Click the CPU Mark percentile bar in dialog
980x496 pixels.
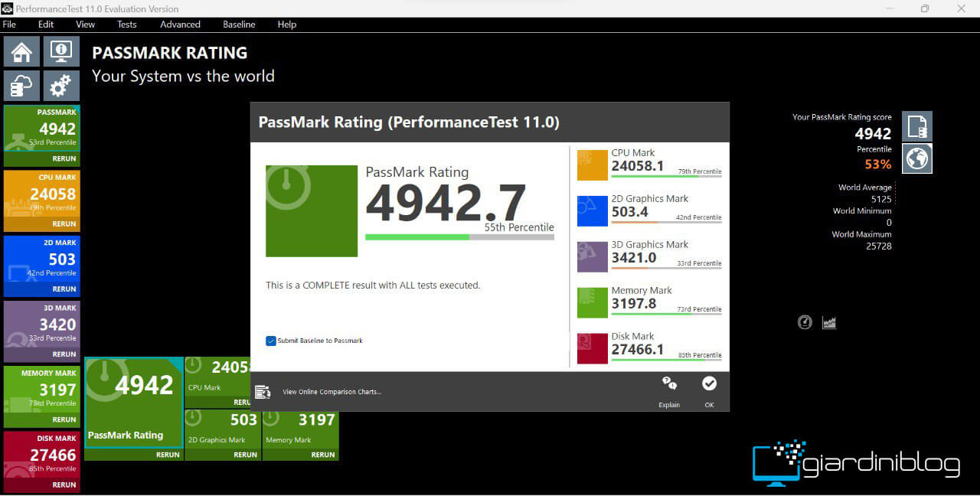(x=666, y=176)
